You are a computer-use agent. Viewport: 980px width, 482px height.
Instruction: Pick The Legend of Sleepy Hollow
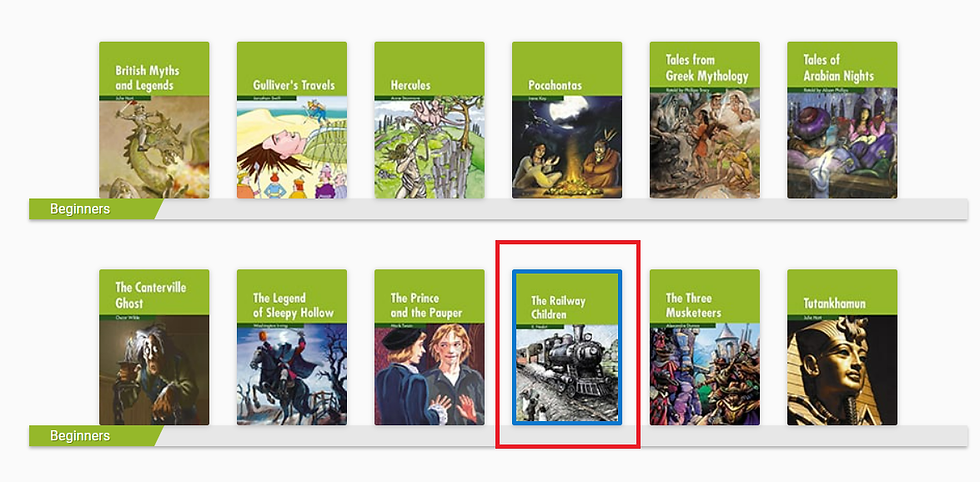pos(292,347)
